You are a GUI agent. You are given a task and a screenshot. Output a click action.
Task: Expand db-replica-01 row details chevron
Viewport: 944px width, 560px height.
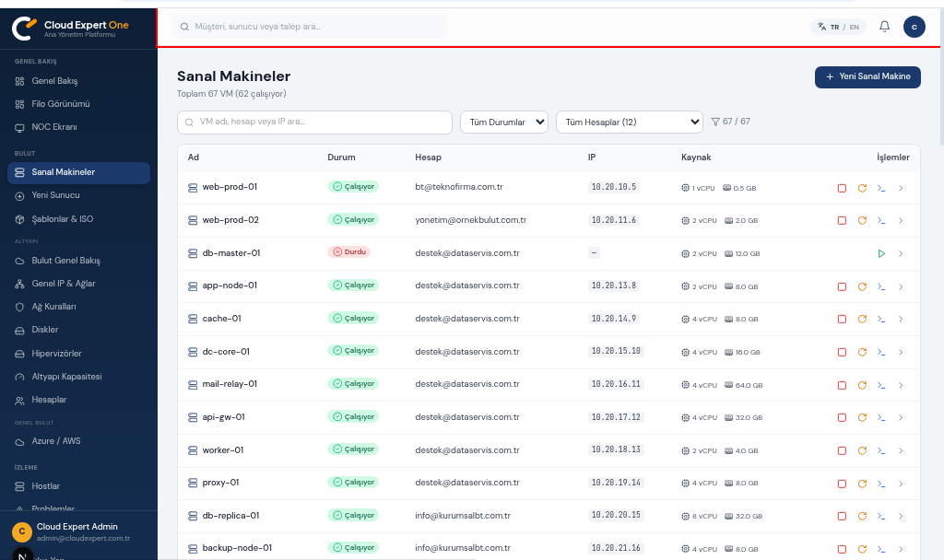pos(901,516)
